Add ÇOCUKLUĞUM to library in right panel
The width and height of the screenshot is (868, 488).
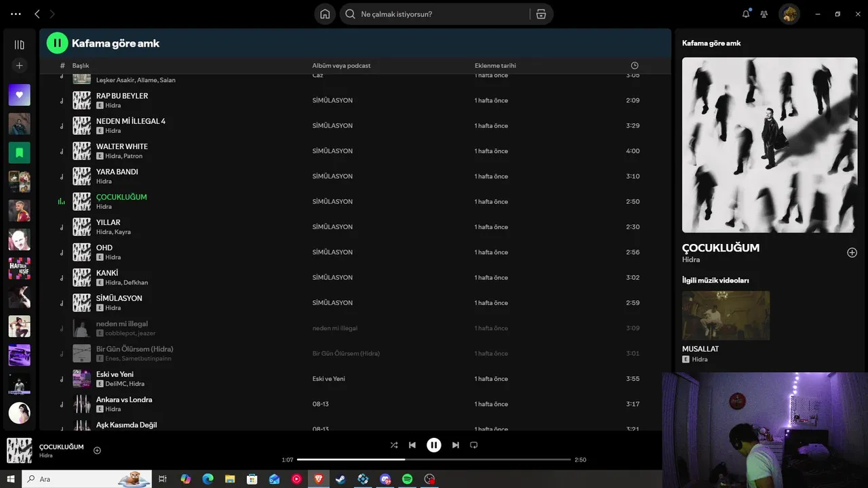tap(852, 253)
